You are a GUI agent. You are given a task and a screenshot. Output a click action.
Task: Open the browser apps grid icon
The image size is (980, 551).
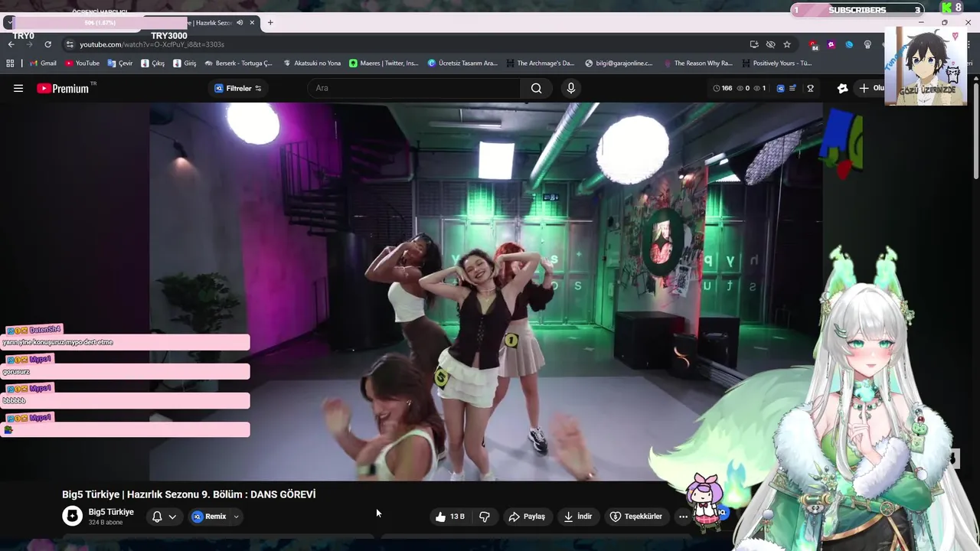(10, 64)
